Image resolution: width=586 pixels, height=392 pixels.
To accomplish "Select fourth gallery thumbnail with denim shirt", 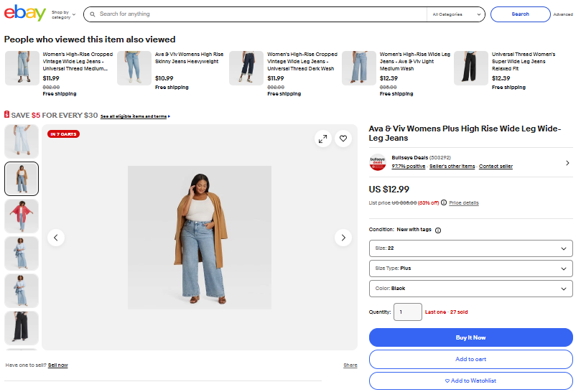I will [22, 253].
